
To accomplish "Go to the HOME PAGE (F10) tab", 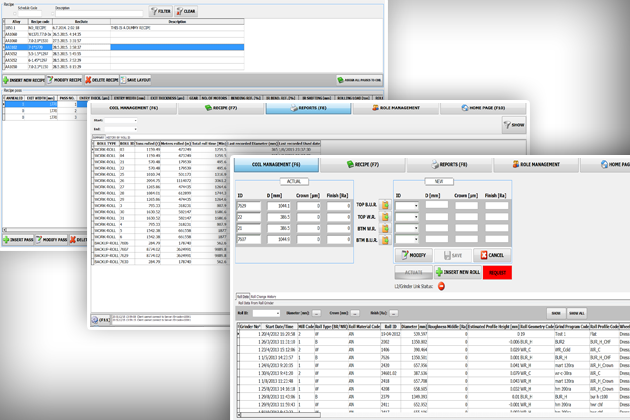I will [x=486, y=107].
